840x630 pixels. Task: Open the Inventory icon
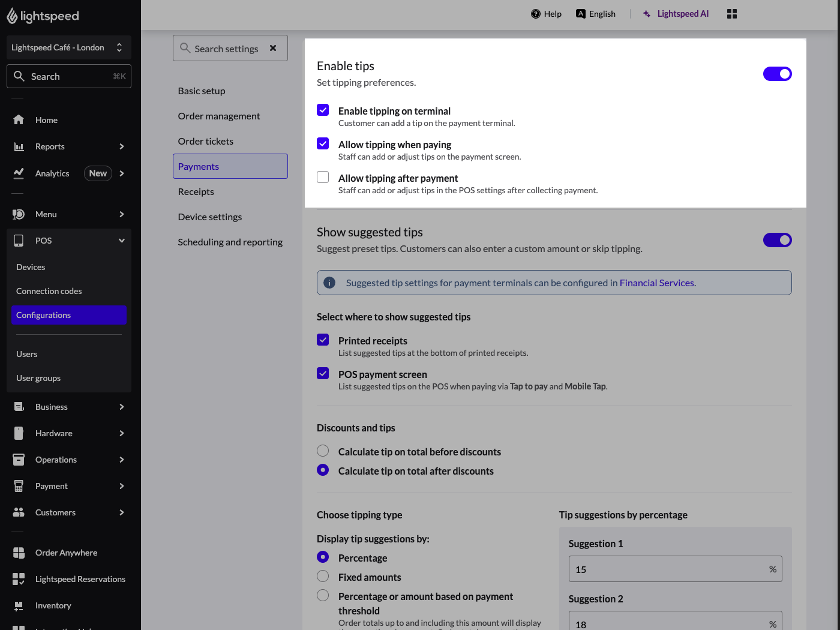click(x=19, y=605)
